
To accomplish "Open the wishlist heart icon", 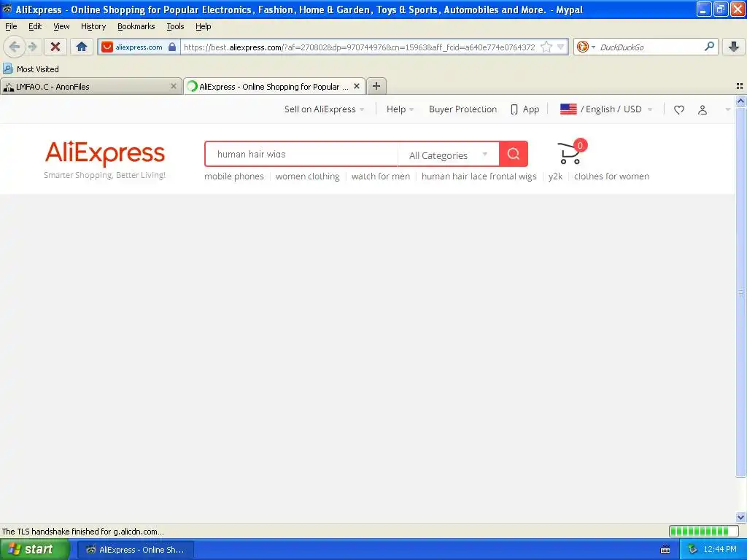I will (679, 109).
